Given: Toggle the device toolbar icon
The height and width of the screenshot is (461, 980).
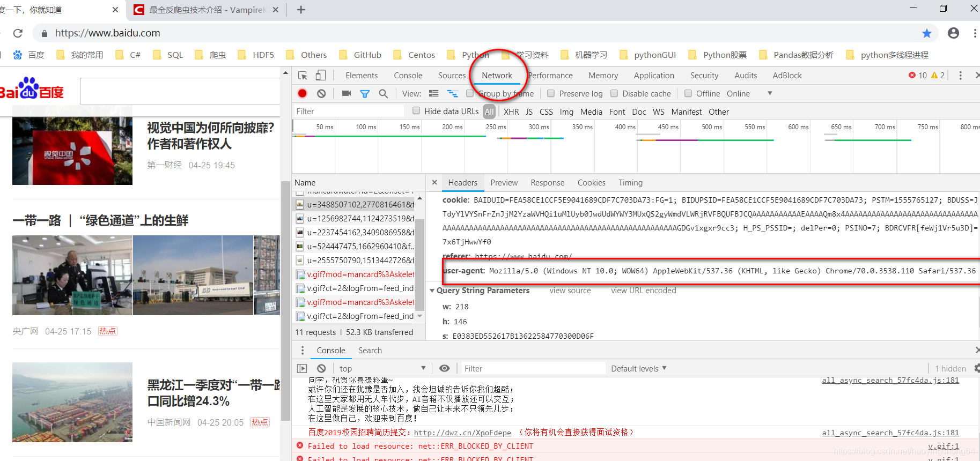Looking at the screenshot, I should point(320,76).
